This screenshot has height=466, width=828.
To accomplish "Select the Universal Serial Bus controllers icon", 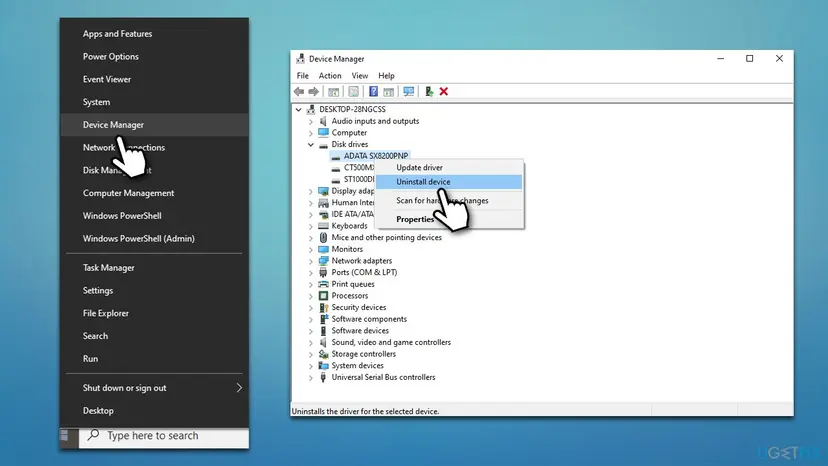I will pos(323,377).
